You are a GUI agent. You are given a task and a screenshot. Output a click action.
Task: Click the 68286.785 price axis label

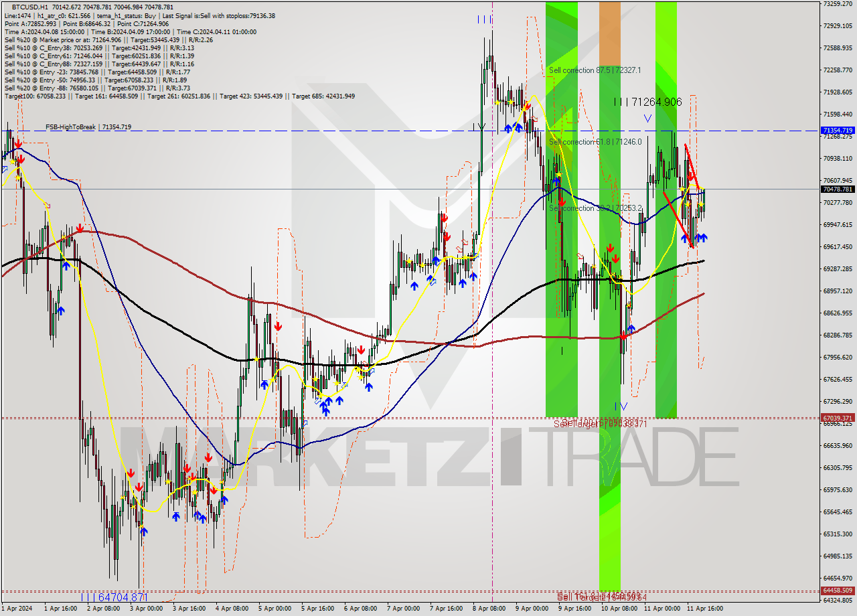838,335
